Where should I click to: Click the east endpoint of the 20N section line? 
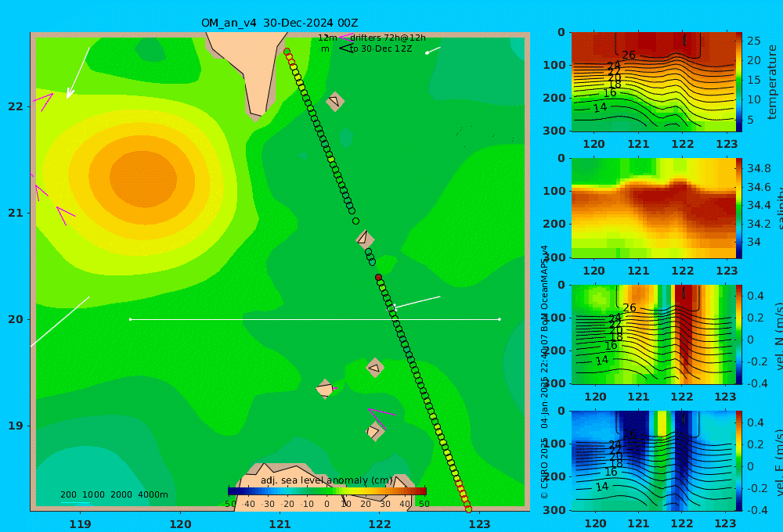500,319
